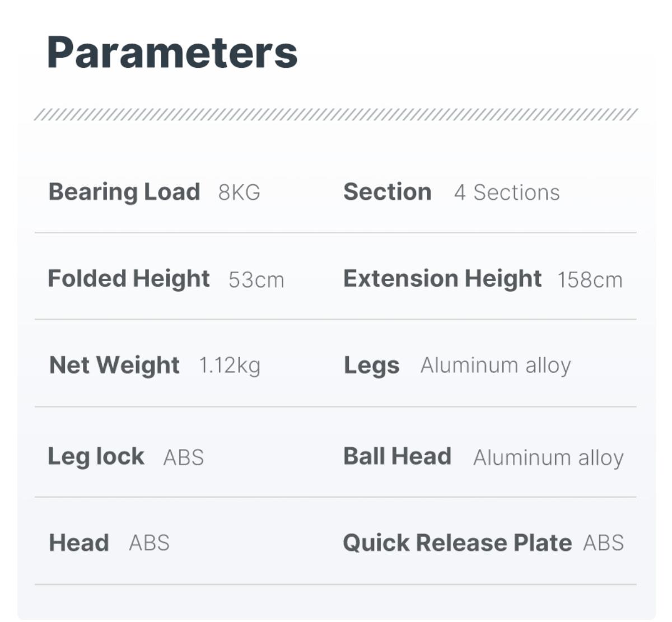Click the Aluminum alloy value beside Legs
Viewport: 672px width, 622px height.
(496, 366)
